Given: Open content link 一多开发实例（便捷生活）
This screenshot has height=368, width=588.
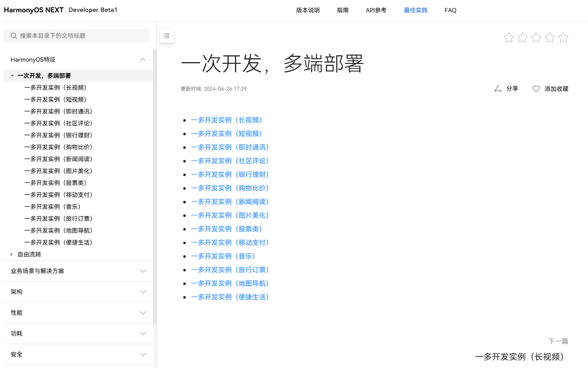Looking at the screenshot, I should pos(231,297).
